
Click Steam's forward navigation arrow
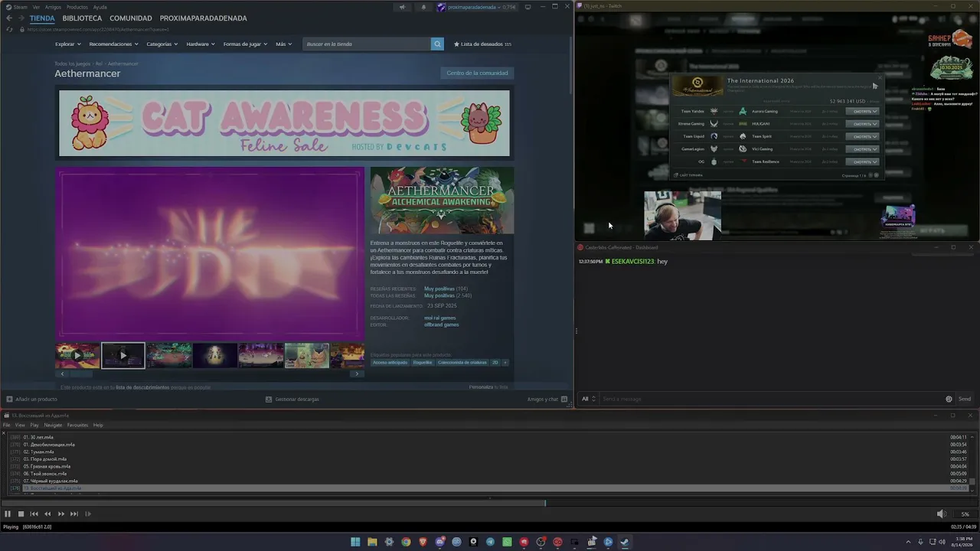tap(21, 18)
